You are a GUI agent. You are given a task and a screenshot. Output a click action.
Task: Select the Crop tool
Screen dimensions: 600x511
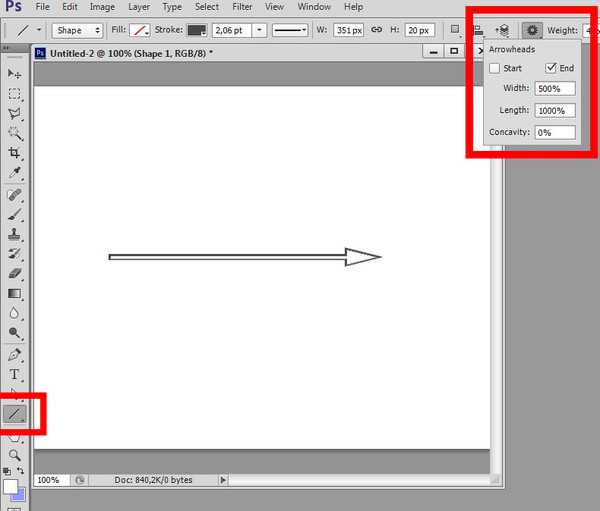click(x=15, y=153)
